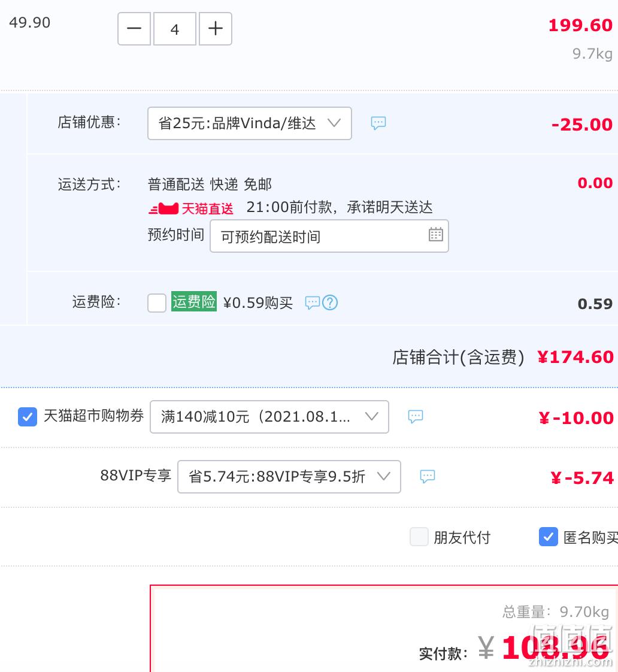Click the chat bubble icon next to 运费险
This screenshot has height=672, width=618.
[x=313, y=303]
